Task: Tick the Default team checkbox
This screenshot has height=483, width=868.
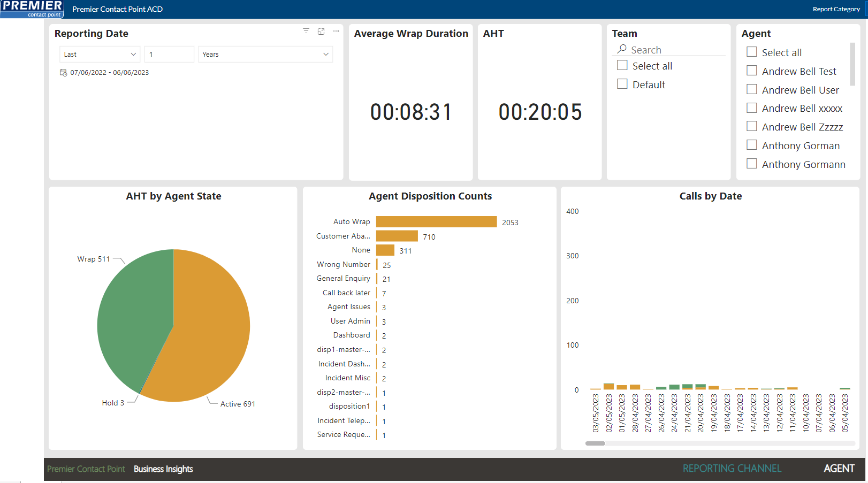Action: click(622, 84)
